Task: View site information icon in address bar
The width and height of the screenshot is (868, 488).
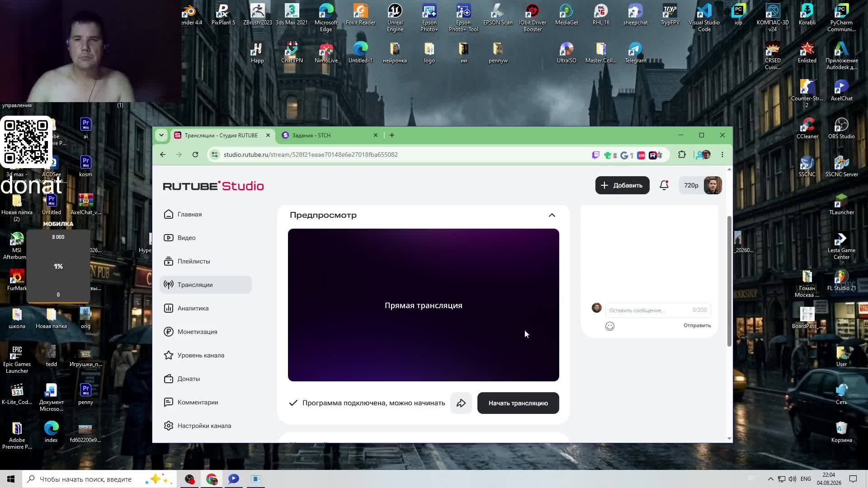Action: [215, 155]
